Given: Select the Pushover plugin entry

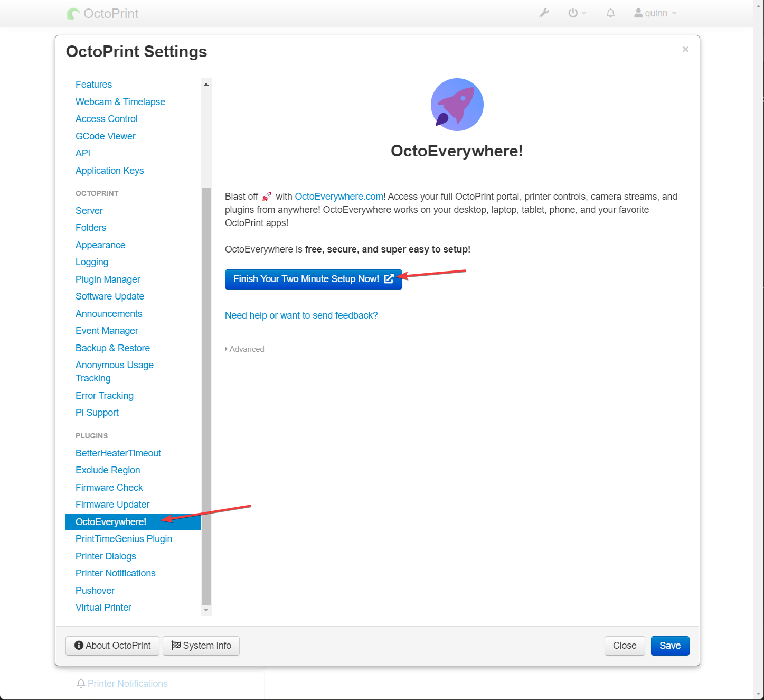Looking at the screenshot, I should tap(95, 590).
